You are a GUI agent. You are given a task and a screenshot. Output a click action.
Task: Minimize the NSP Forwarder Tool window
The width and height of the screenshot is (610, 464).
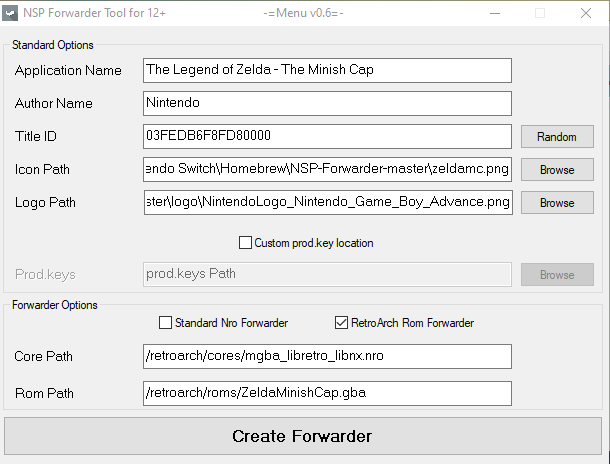[x=495, y=14]
